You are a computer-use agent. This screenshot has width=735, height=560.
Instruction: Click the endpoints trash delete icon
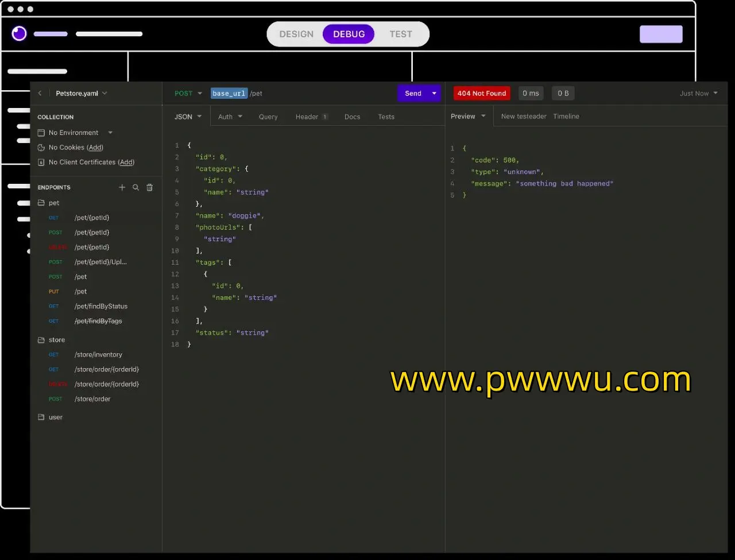150,187
